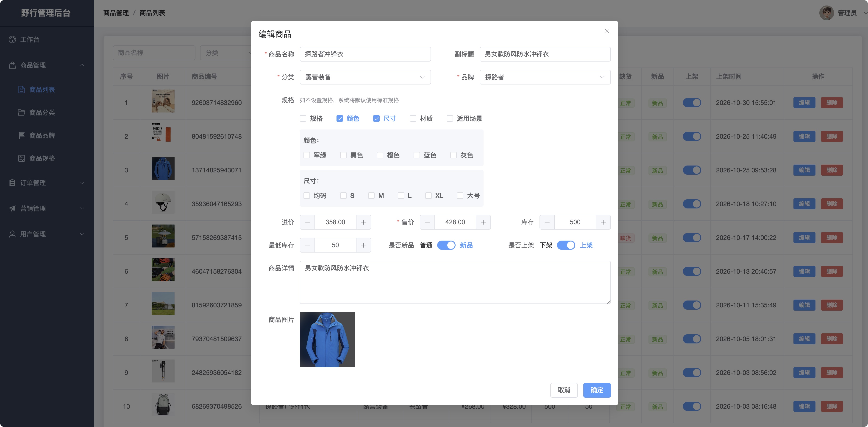Go to 工作台 in the sidebar
Screen dimensions: 868x427
(47, 39)
